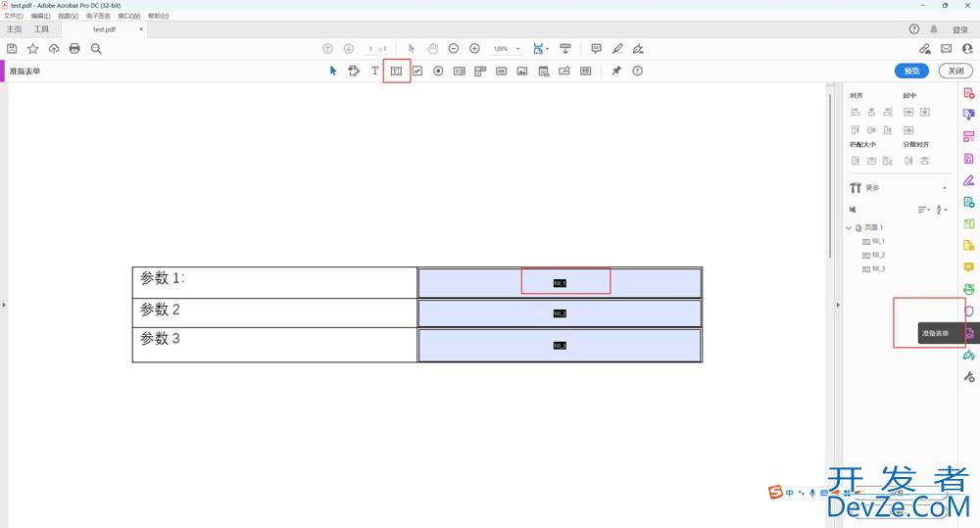Choose the radio button field tool
Image resolution: width=980 pixels, height=528 pixels.
438,71
